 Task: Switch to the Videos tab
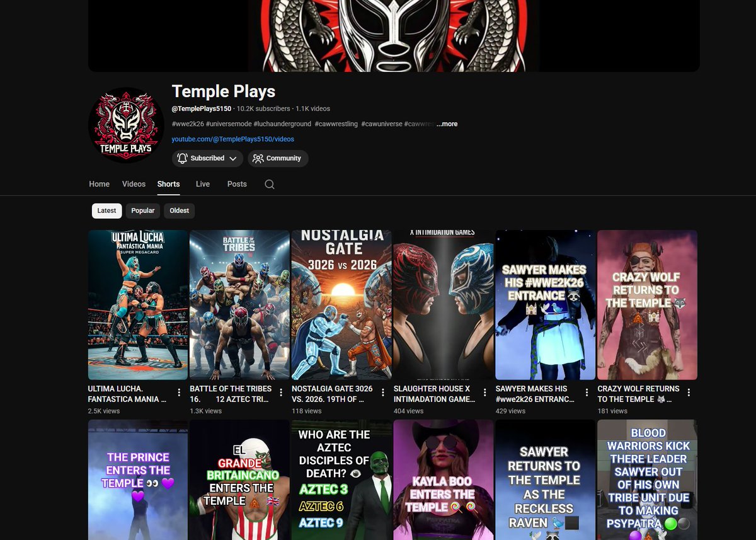[134, 184]
